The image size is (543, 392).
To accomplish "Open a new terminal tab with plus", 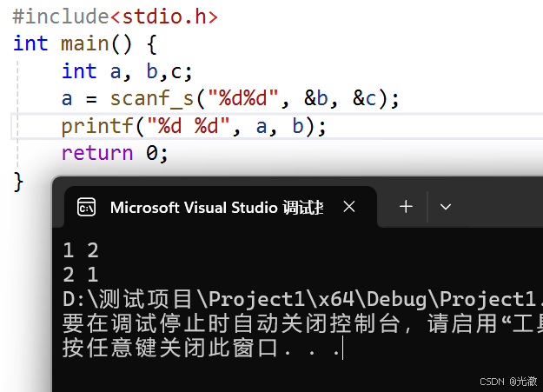I will coord(406,207).
